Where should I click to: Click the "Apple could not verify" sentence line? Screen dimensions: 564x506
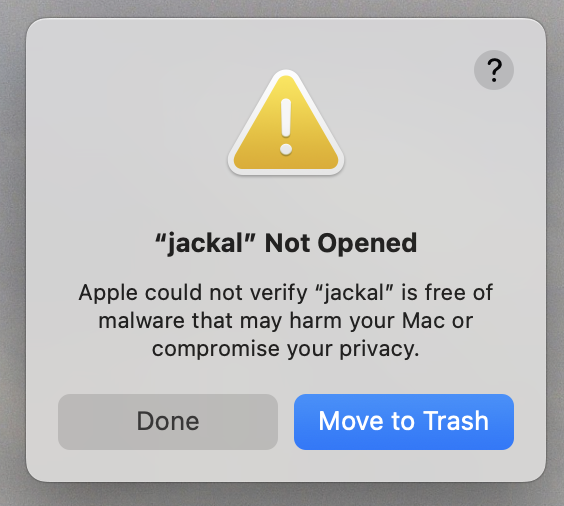click(x=286, y=293)
